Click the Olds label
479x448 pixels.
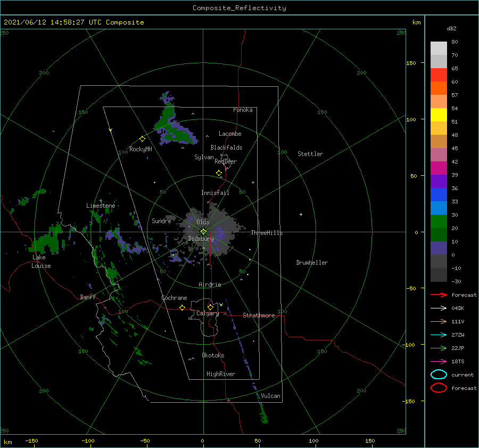(x=203, y=222)
